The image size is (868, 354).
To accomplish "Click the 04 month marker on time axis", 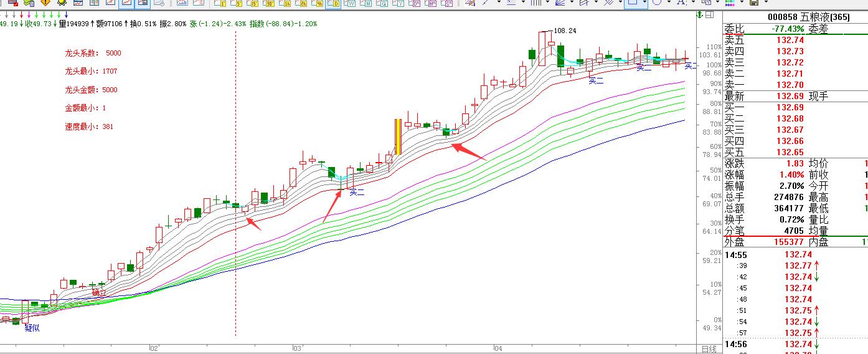I will coord(498,348).
